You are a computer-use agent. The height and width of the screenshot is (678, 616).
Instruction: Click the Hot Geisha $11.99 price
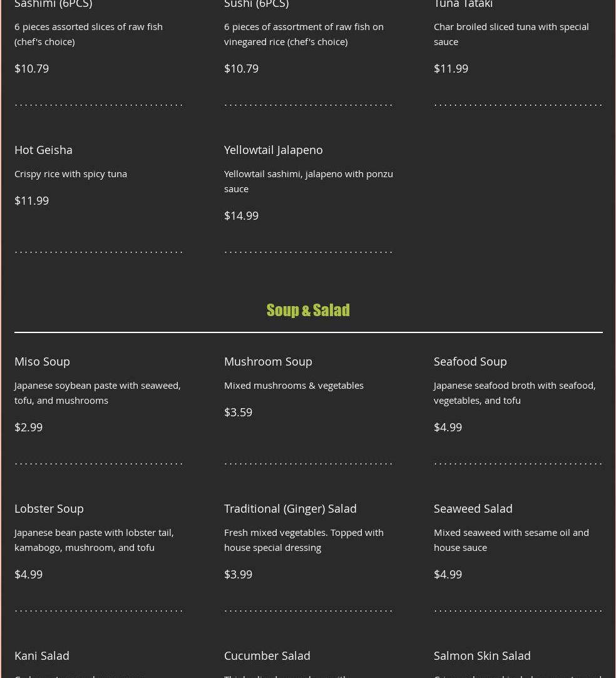click(31, 200)
